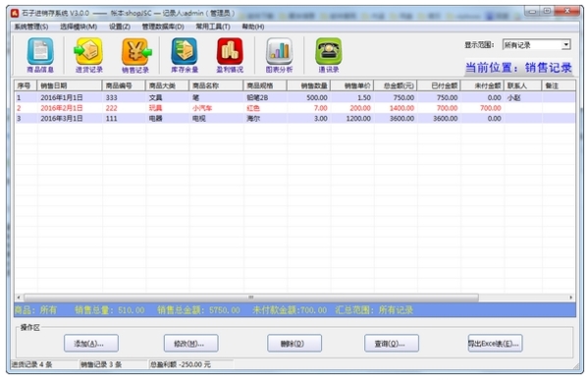Screen dimensions: 588x381
Task: Sort by the 已付金额 column header
Action: point(439,85)
